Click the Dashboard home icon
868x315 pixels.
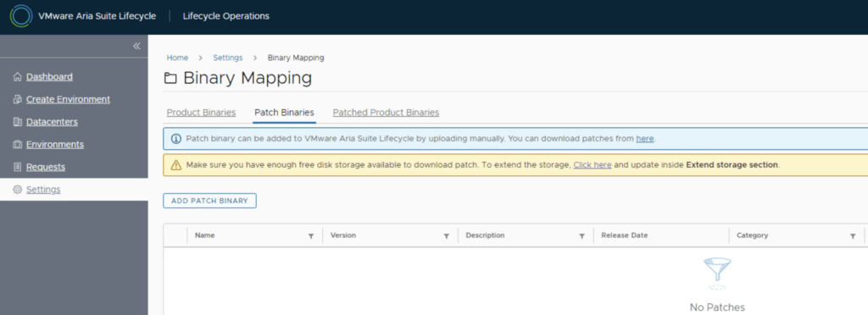(x=17, y=77)
